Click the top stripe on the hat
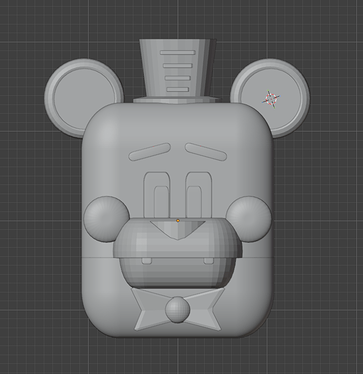 point(177,52)
